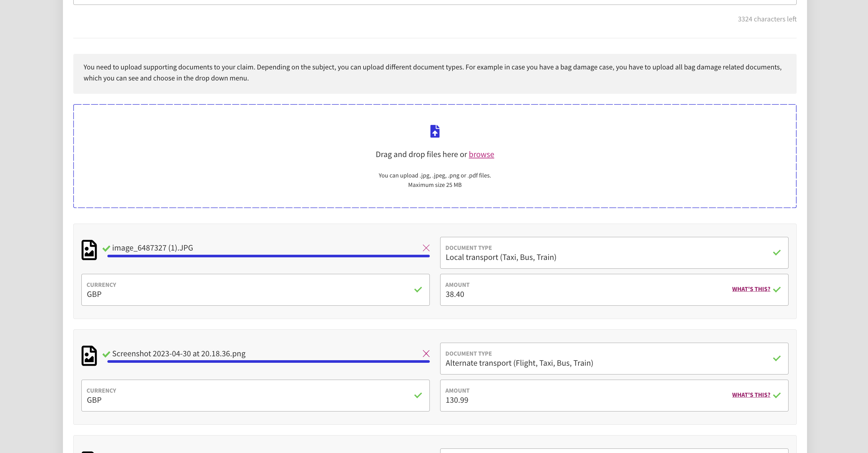The width and height of the screenshot is (868, 453).
Task: Edit the 38.40 amount field
Action: (x=573, y=294)
